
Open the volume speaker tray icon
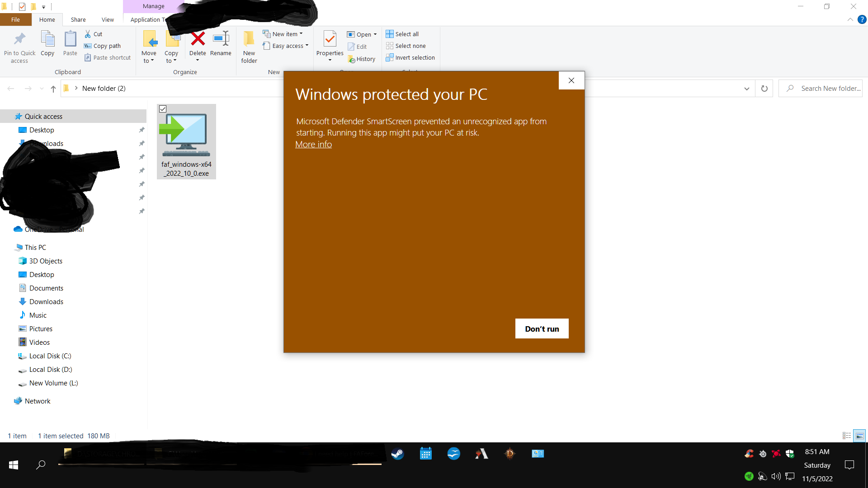[776, 476]
